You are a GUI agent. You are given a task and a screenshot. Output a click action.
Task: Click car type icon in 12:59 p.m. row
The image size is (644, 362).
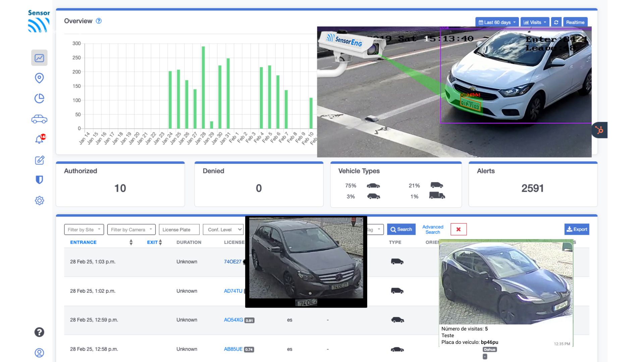click(397, 320)
